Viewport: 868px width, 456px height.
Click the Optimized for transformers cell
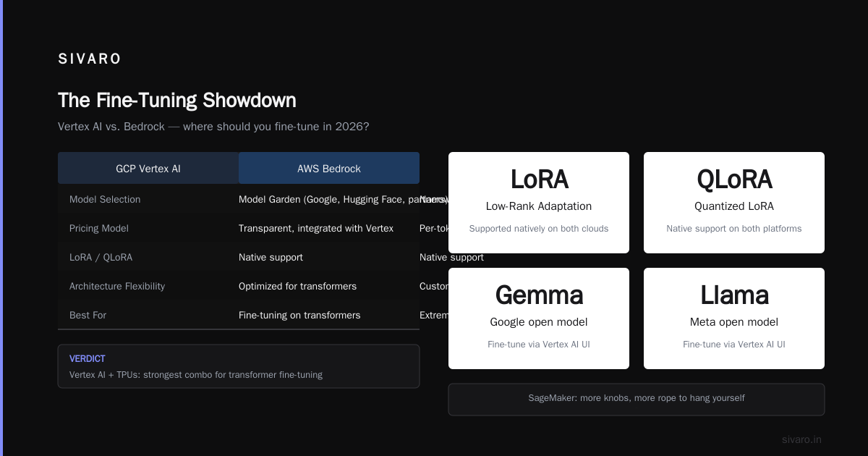[297, 286]
